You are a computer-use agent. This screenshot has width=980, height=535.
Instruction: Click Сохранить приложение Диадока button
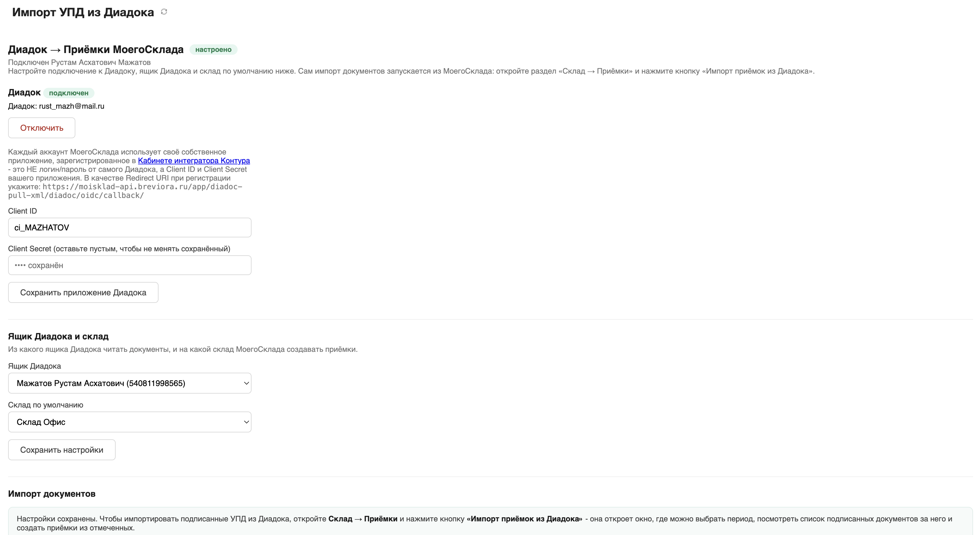click(83, 292)
